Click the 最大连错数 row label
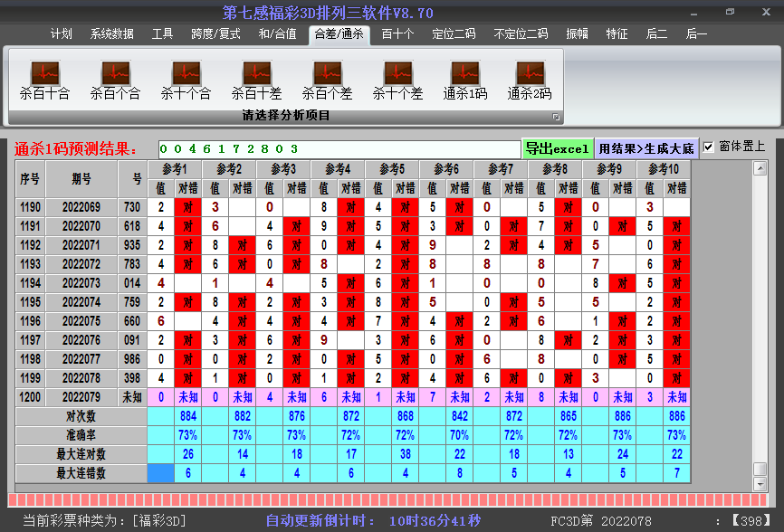The width and height of the screenshot is (784, 532). tap(81, 473)
